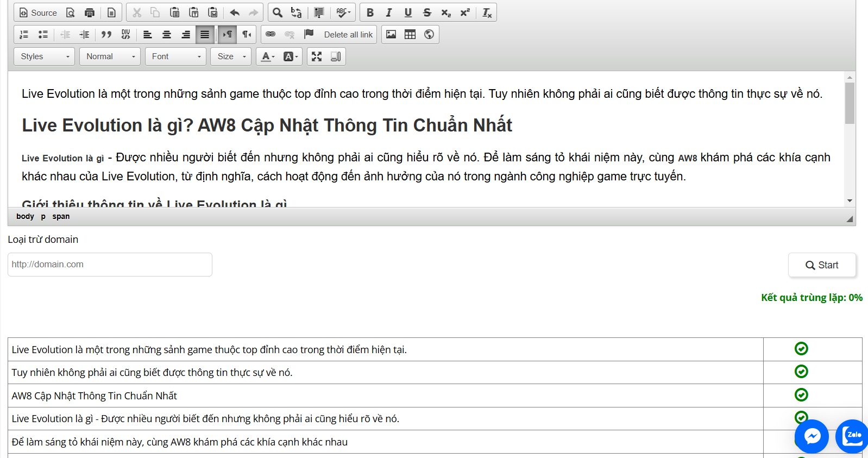Click the Undo arrow icon
Screen dimensions: 868x458
point(235,12)
